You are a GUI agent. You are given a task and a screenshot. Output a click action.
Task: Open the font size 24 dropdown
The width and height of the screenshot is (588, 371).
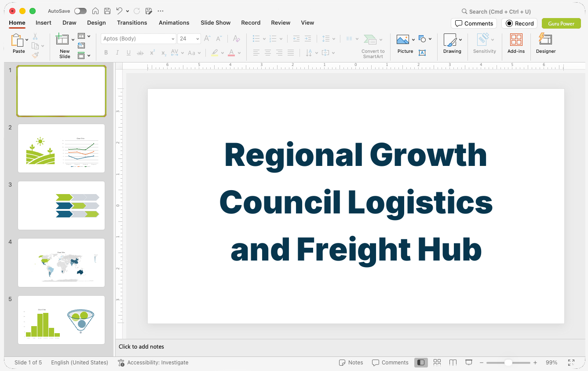pyautogui.click(x=198, y=39)
